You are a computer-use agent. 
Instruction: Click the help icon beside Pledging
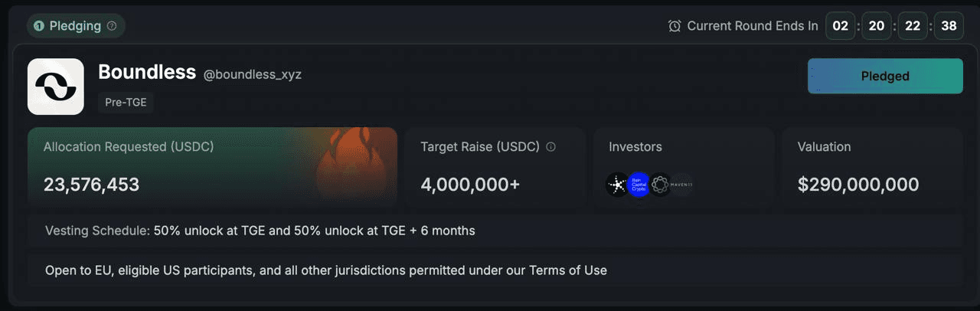[112, 26]
